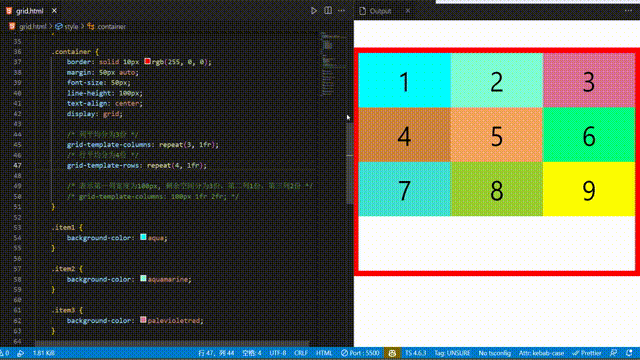
Task: Open the editor's more actions ellipsis
Action: tap(342, 11)
